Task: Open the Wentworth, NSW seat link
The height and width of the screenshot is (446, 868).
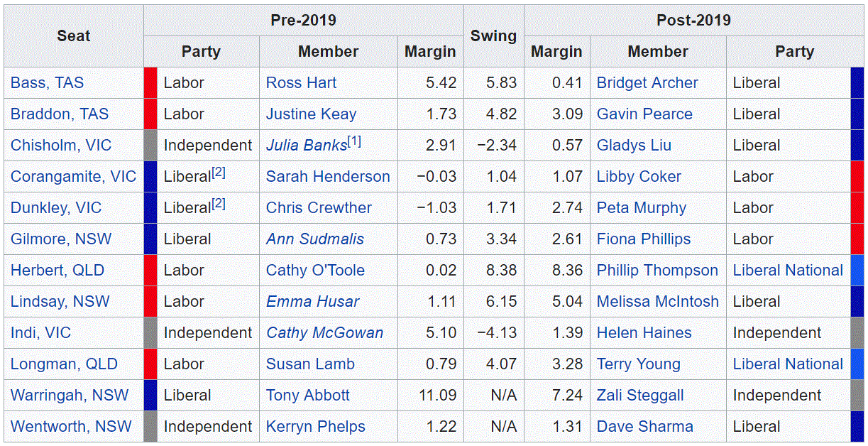Action: pos(71,427)
